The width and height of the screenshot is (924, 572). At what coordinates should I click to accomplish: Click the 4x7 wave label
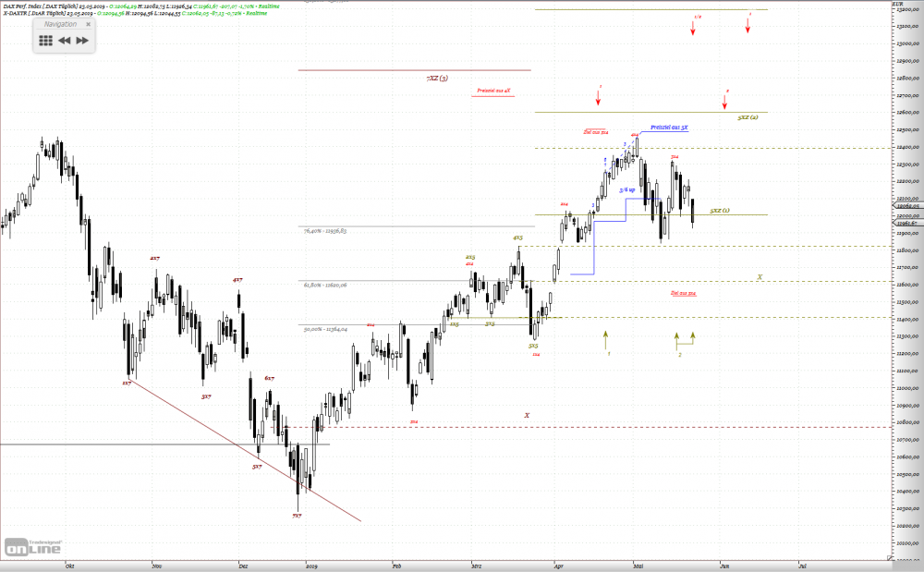[x=237, y=280]
